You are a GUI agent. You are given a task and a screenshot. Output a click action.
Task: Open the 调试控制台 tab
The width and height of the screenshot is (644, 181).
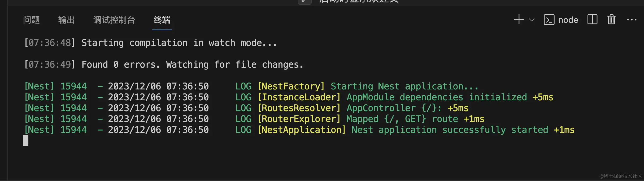114,20
